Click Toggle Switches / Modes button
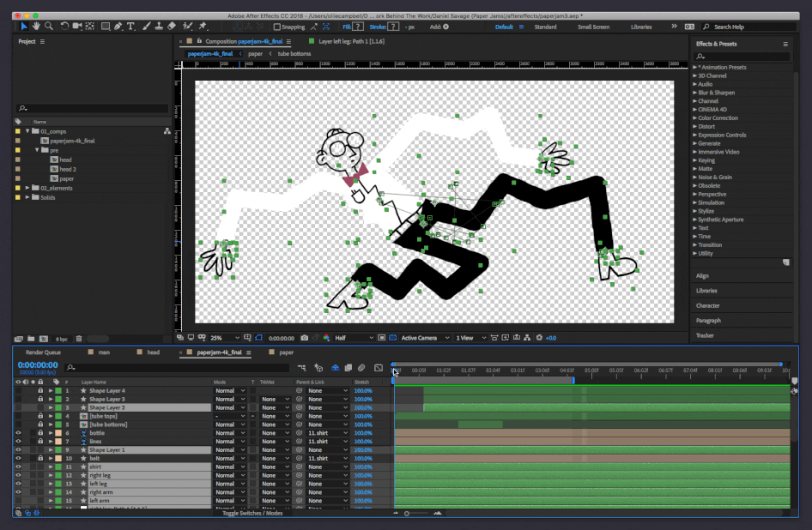This screenshot has width=812, height=530. (252, 513)
